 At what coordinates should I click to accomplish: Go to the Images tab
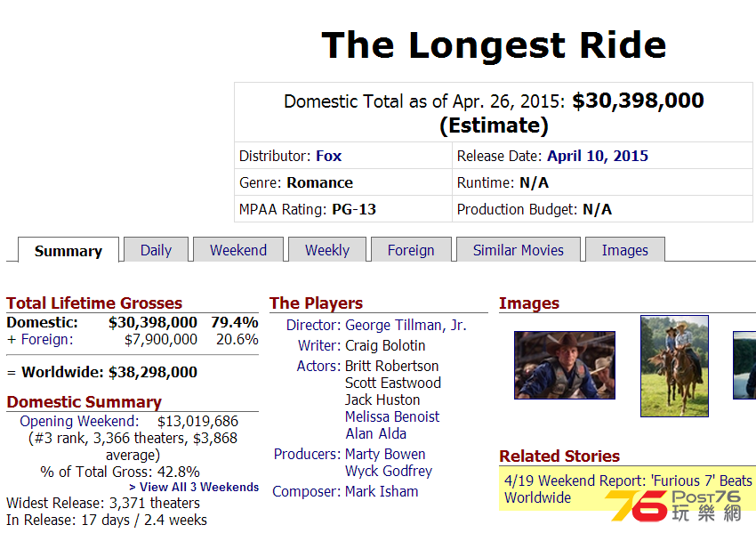625,250
